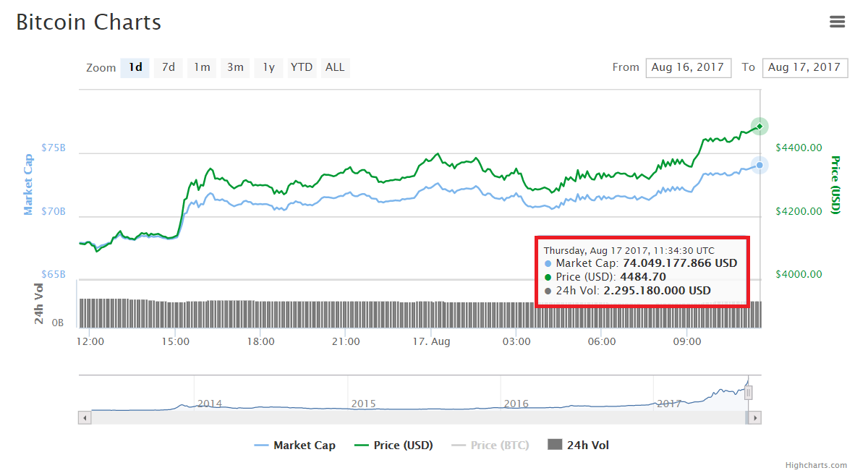Choose the 3m zoom range
Screen dimensions: 868x473
coord(235,67)
